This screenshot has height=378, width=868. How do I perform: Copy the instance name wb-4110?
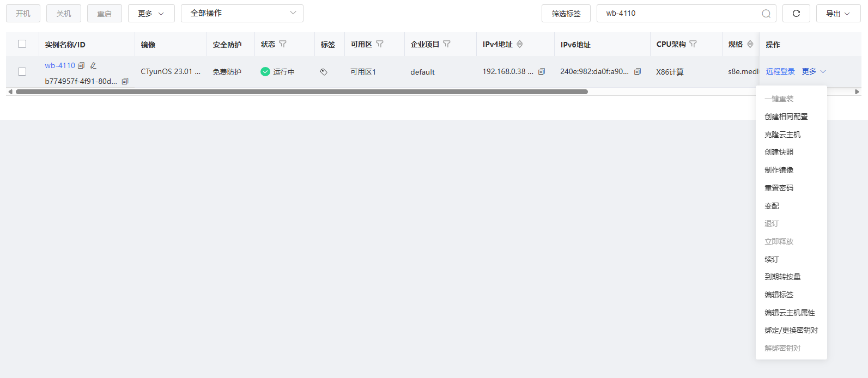point(81,65)
